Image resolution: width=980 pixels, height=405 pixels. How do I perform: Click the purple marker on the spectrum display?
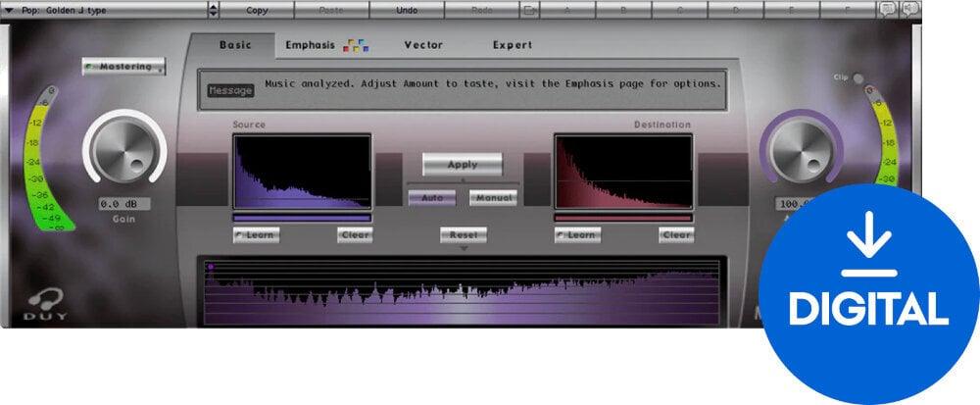[211, 267]
